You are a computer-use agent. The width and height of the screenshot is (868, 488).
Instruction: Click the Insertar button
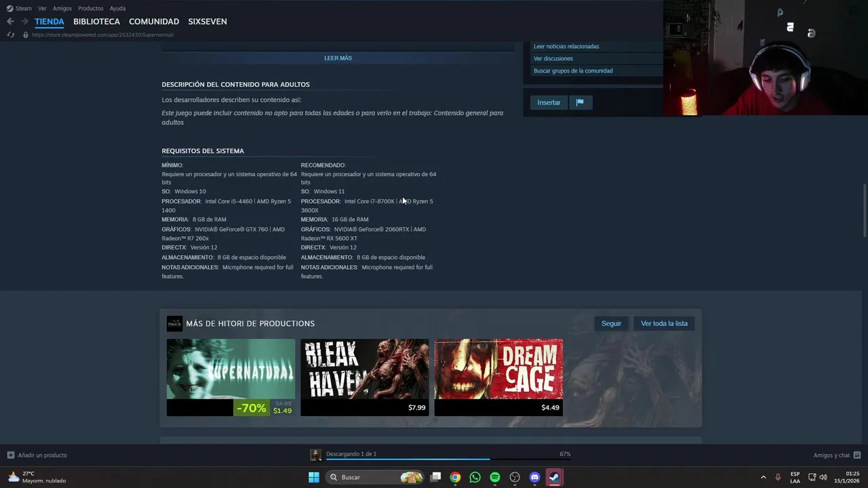(549, 102)
